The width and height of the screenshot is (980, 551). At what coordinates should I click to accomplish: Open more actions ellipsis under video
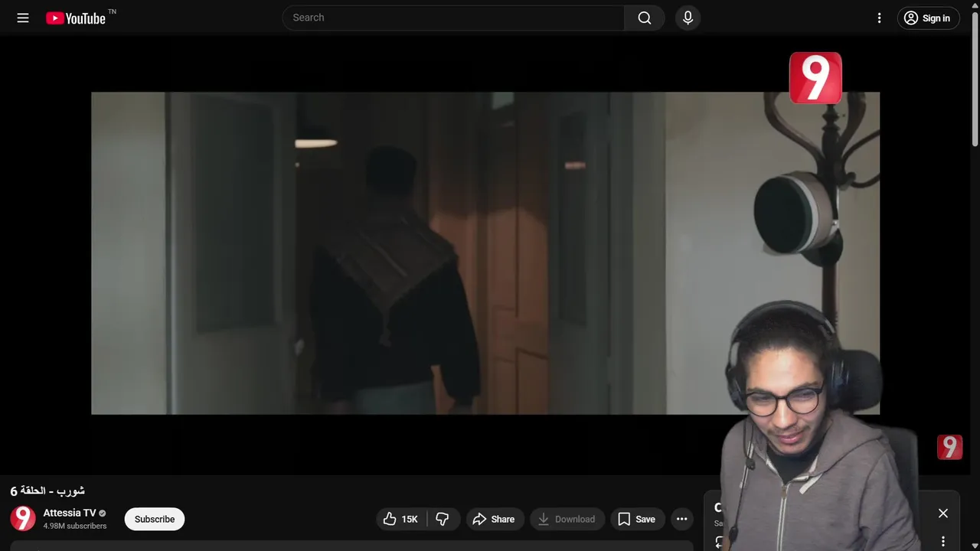point(681,519)
